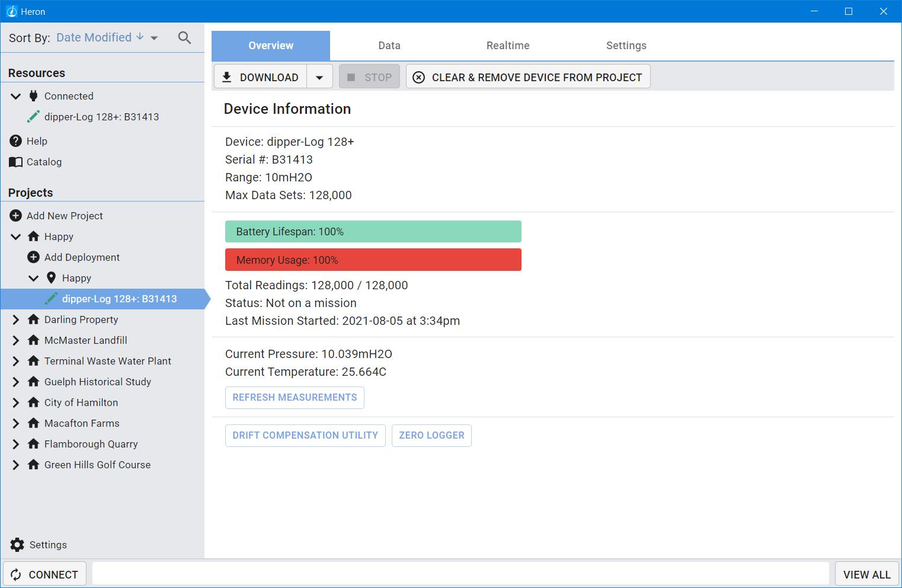Click the Heron app logo in title bar
This screenshot has width=902, height=588.
click(11, 11)
